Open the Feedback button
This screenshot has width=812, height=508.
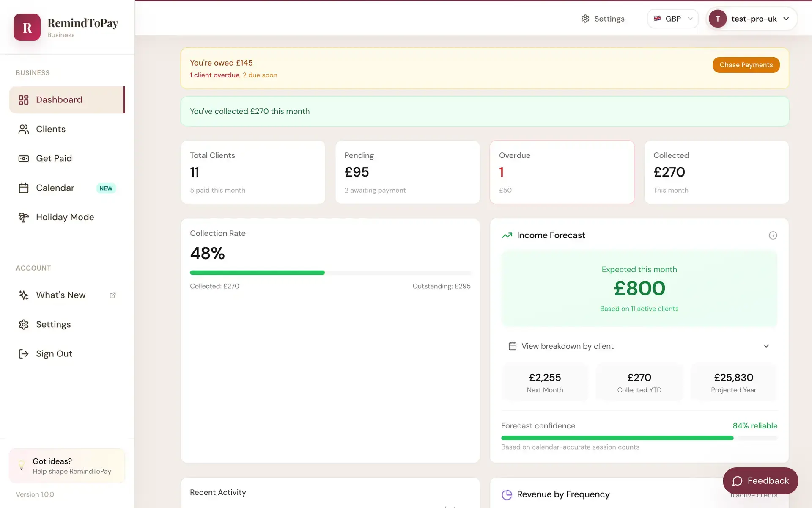760,481
